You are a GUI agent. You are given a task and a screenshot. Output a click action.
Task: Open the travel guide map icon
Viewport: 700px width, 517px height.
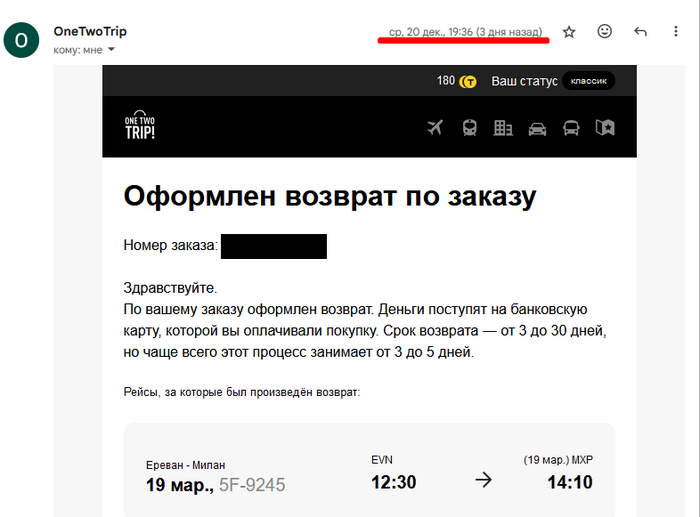point(605,128)
